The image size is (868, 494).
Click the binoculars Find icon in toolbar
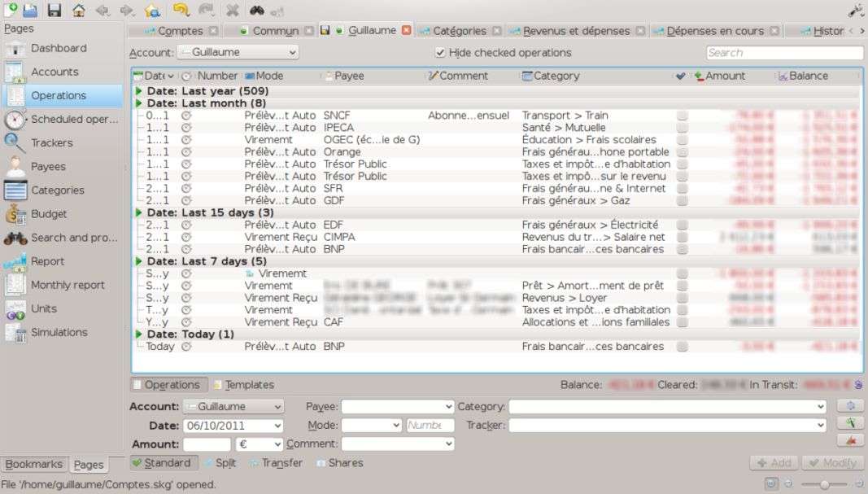click(x=256, y=11)
